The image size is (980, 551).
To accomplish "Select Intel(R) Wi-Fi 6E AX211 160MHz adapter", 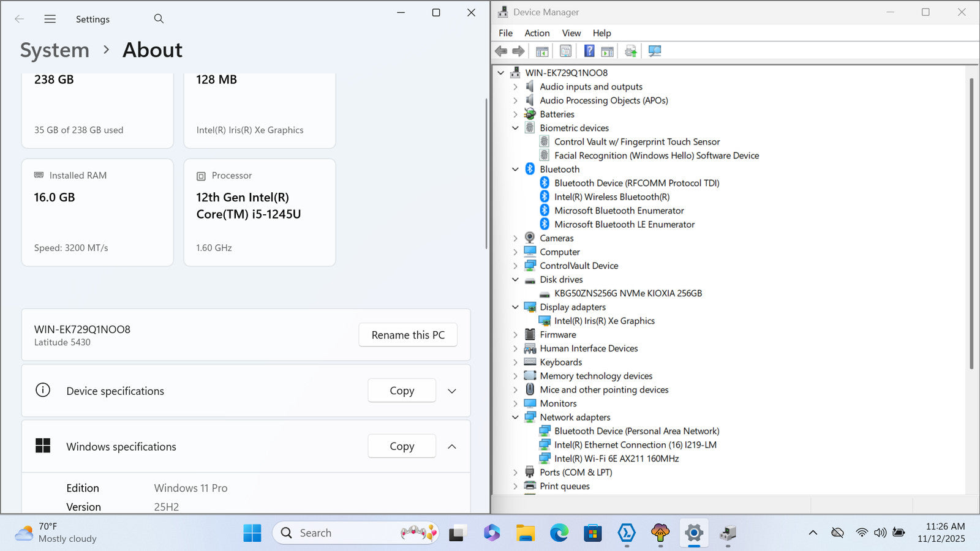I will pos(616,459).
